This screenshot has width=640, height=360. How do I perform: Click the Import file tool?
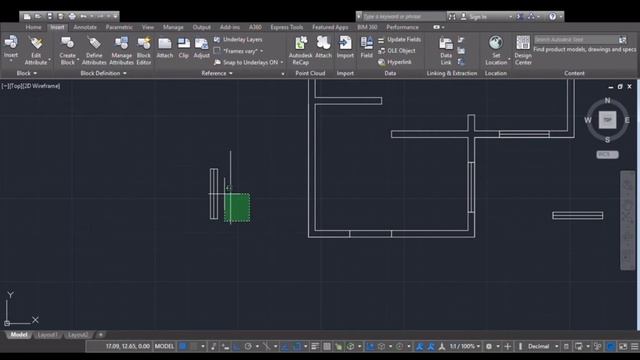(345, 48)
